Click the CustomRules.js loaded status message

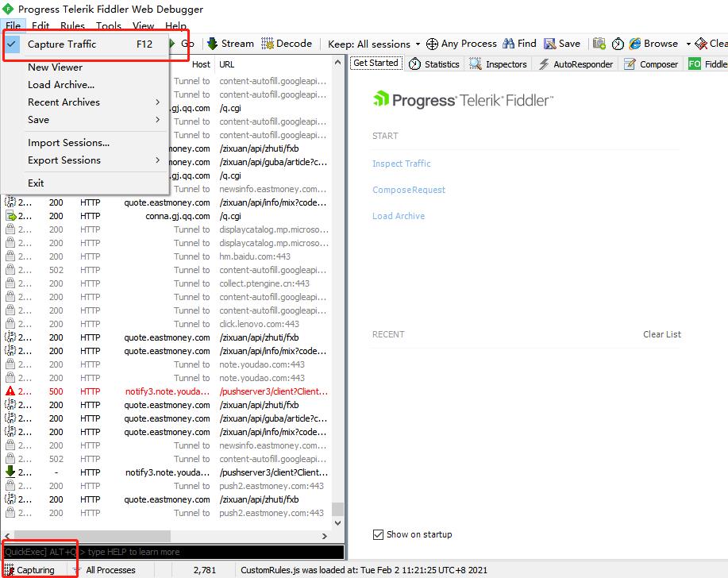click(x=364, y=569)
